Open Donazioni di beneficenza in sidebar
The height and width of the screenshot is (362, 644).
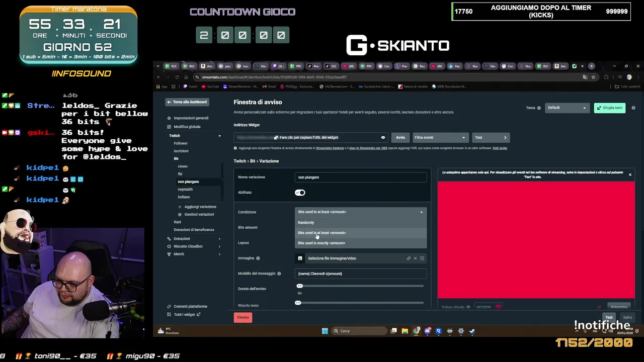194,230
